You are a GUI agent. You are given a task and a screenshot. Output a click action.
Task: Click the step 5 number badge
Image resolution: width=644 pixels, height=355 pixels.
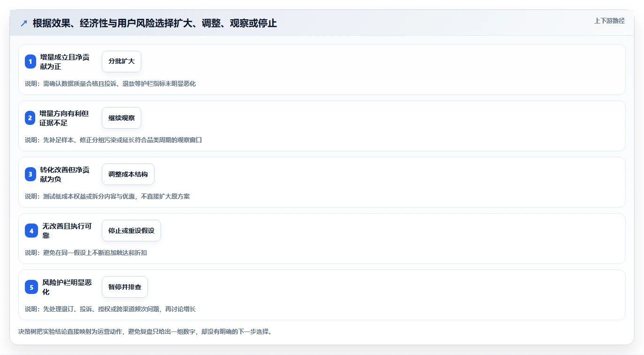pos(31,287)
